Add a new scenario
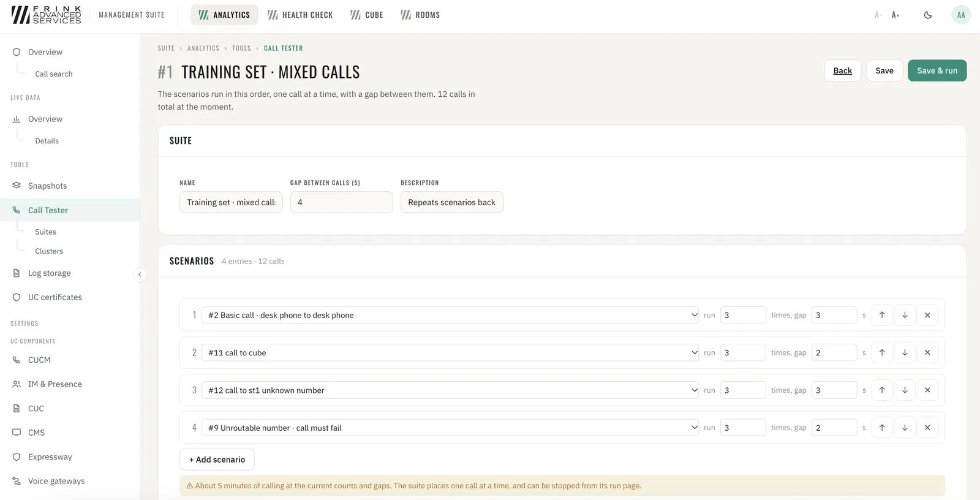This screenshot has width=980, height=500. [x=217, y=460]
